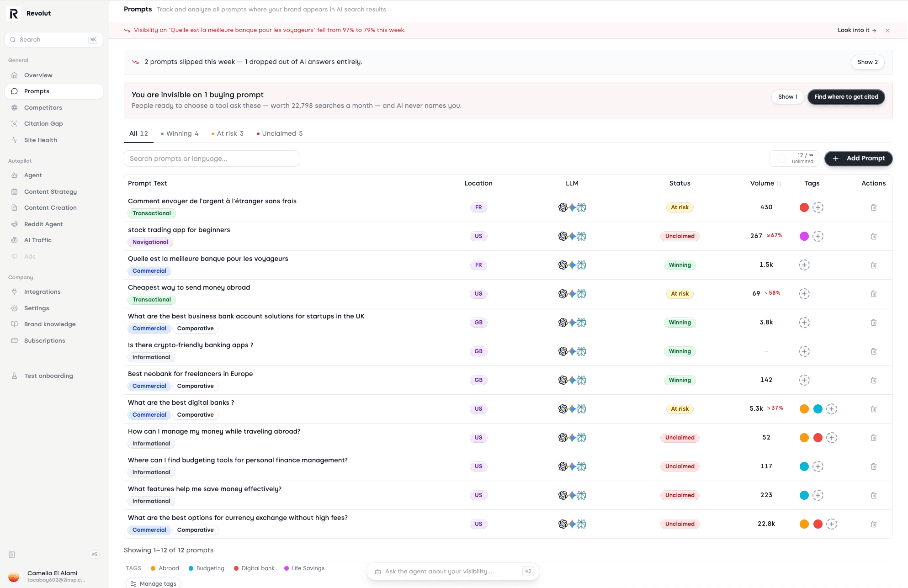
Task: Add a tag to 'Quelle est la meilleure banque' prompt
Action: [x=804, y=265]
